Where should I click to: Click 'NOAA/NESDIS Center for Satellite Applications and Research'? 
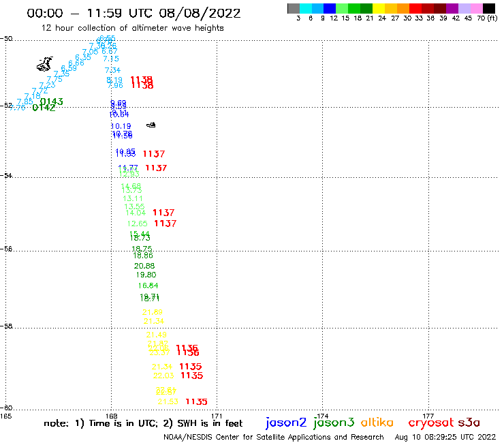pyautogui.click(x=274, y=438)
